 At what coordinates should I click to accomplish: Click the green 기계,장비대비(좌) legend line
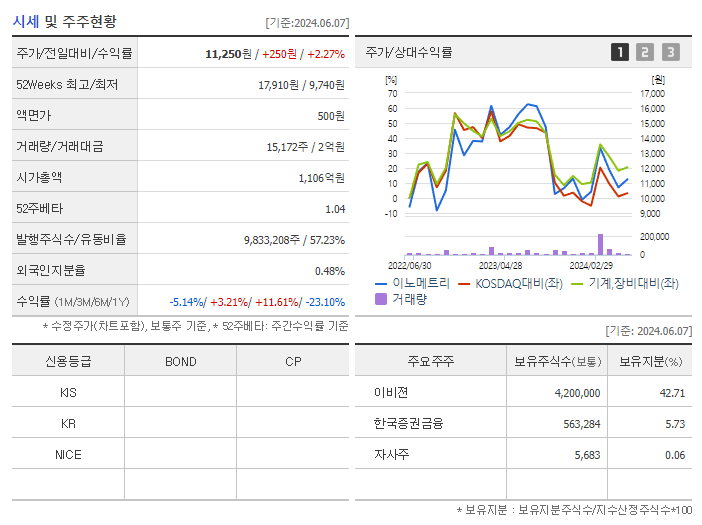coord(578,284)
